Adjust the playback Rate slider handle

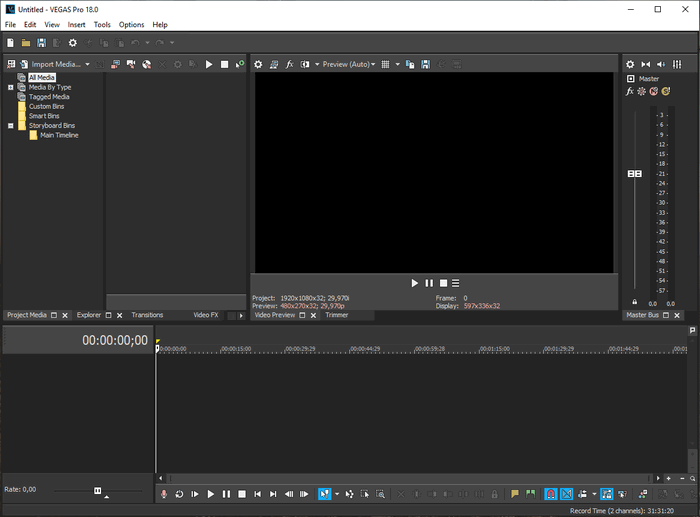pyautogui.click(x=98, y=491)
